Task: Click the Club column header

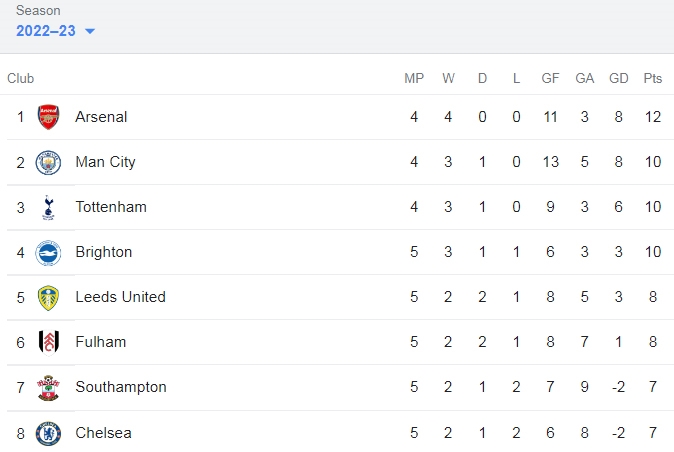Action: (21, 78)
